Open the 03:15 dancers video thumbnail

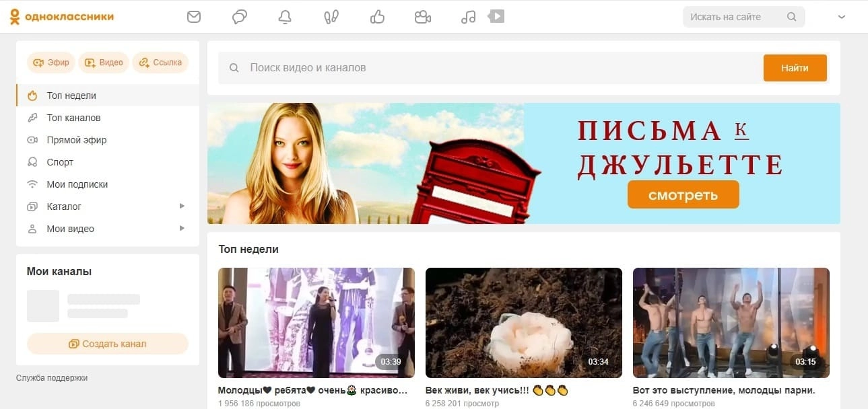click(731, 323)
